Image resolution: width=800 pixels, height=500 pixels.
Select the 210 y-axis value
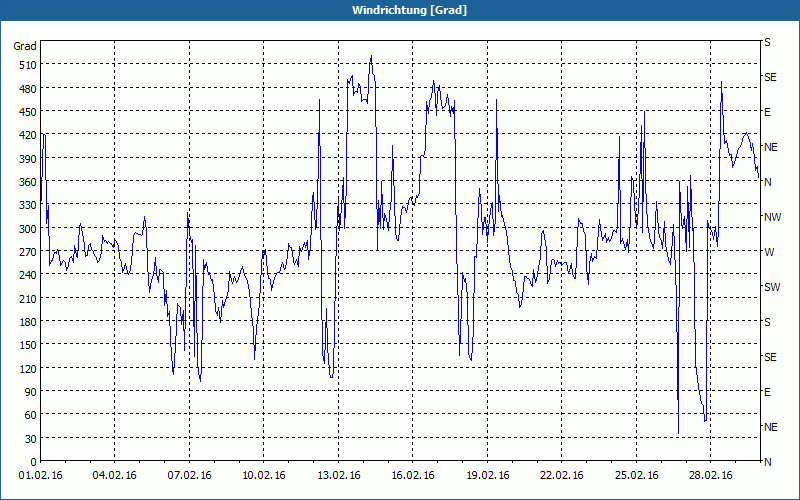27,298
